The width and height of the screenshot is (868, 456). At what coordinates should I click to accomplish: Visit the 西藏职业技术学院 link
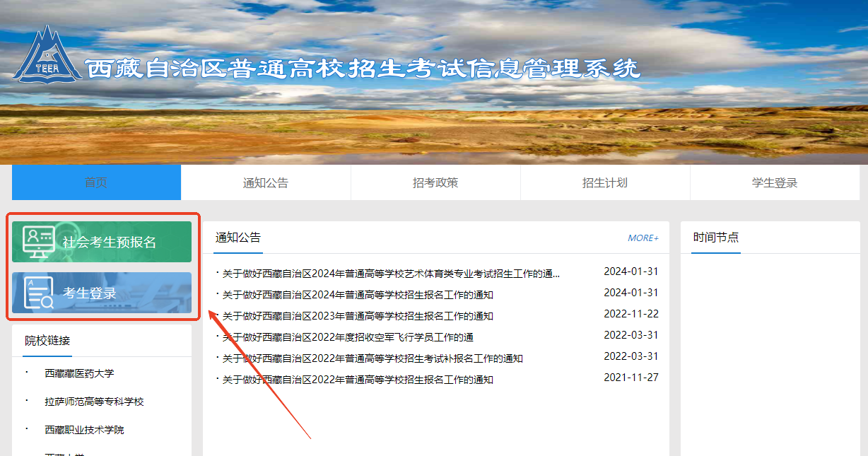tap(84, 430)
